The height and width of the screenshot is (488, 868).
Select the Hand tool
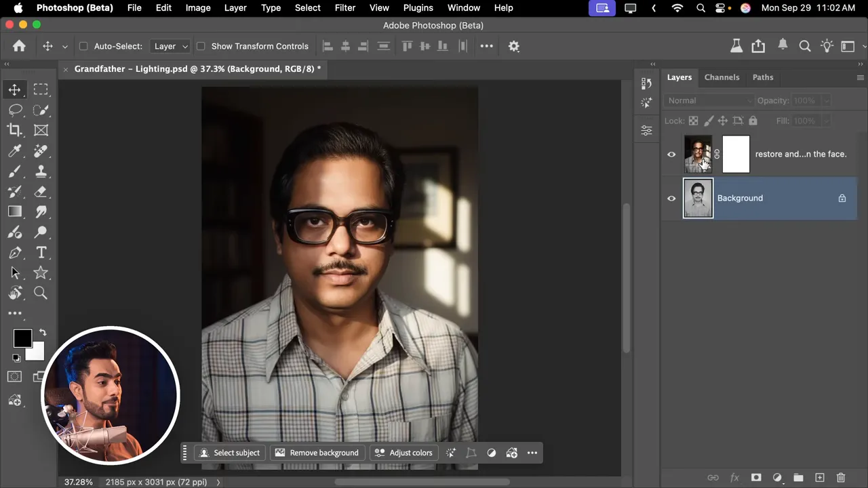coord(15,293)
